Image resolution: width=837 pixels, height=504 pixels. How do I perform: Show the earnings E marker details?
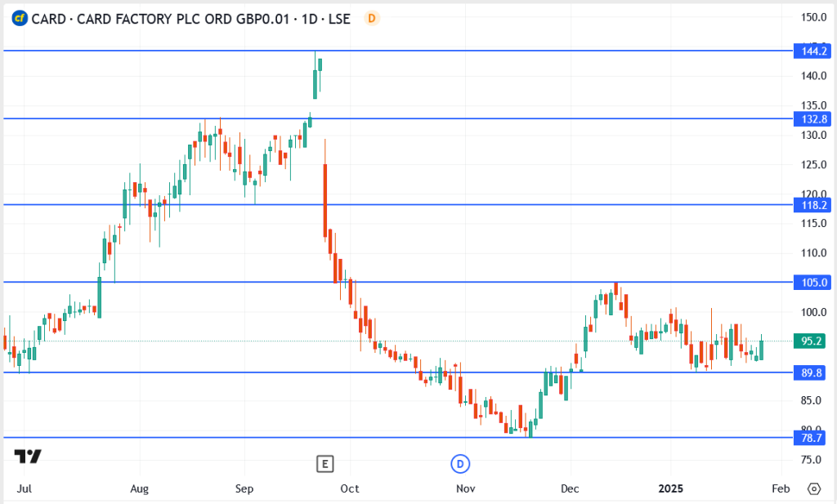point(325,464)
